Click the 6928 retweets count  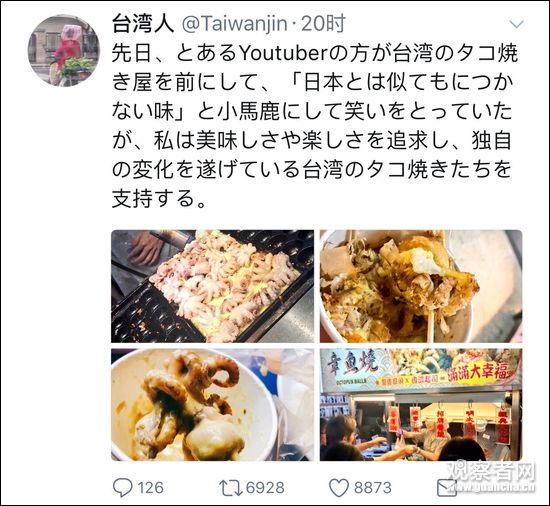click(x=265, y=488)
